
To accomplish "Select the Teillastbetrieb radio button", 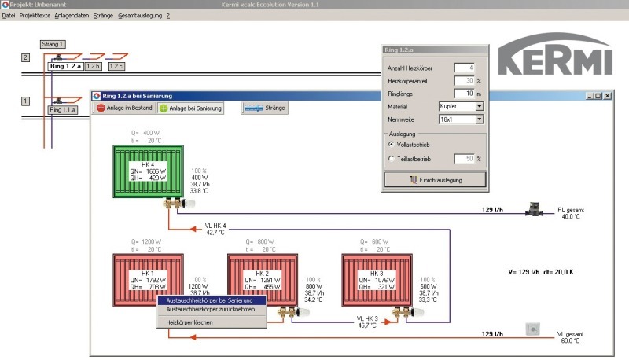I will (x=391, y=159).
